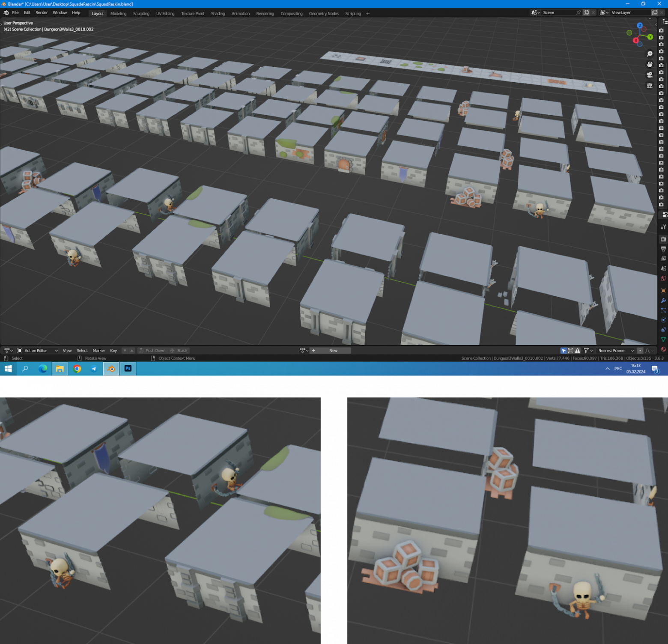Open the Render menu
This screenshot has width=668, height=644.
(42, 13)
